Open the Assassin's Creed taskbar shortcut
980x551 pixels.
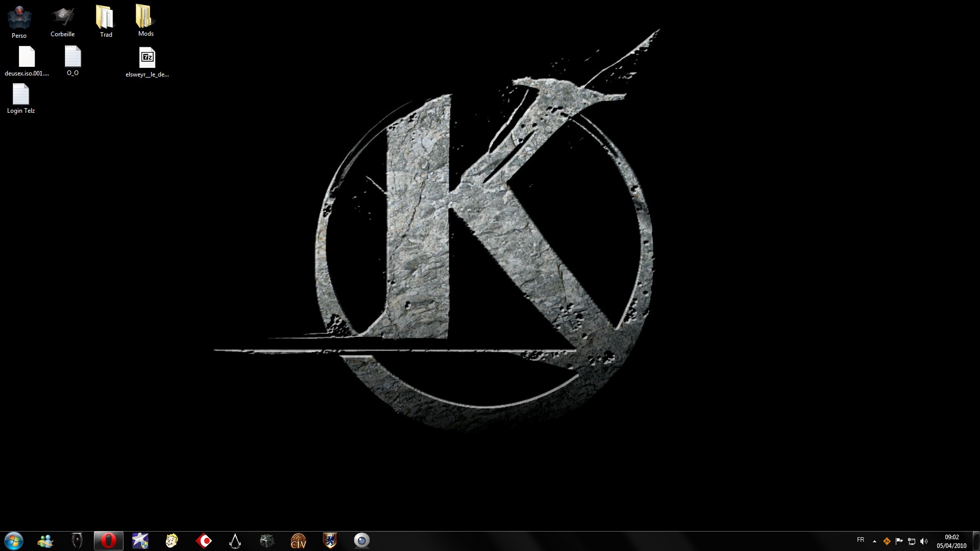(x=235, y=541)
